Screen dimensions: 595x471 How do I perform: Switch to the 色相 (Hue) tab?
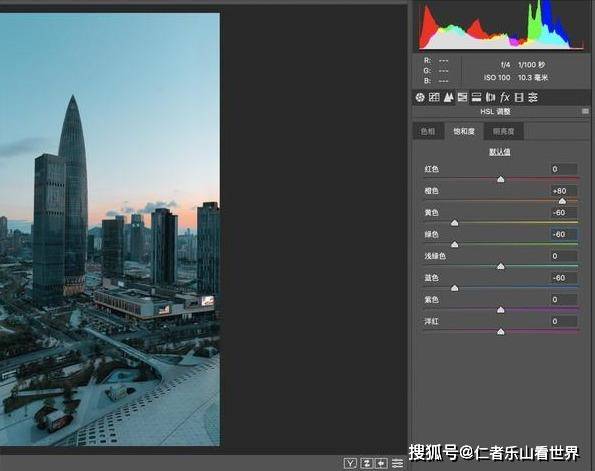[428, 131]
